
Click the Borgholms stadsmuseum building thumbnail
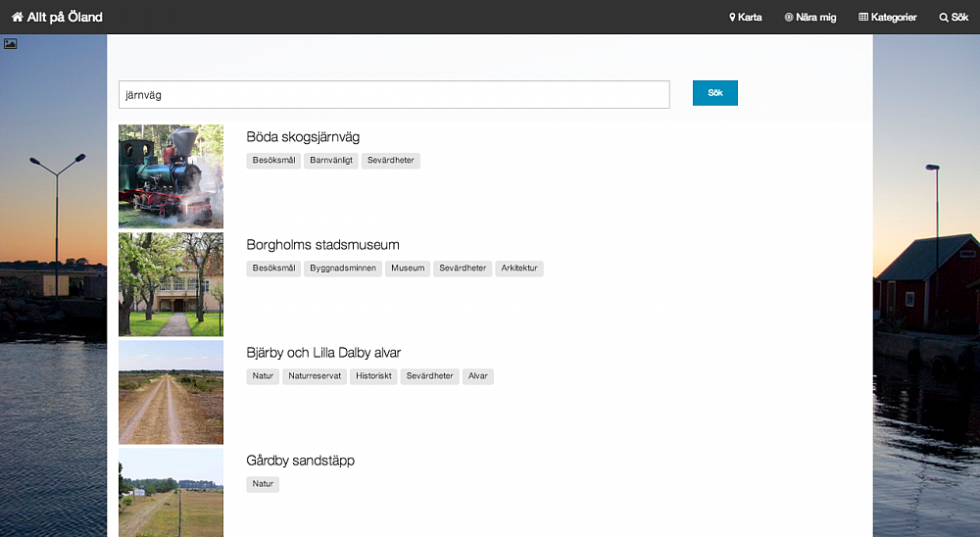[171, 284]
